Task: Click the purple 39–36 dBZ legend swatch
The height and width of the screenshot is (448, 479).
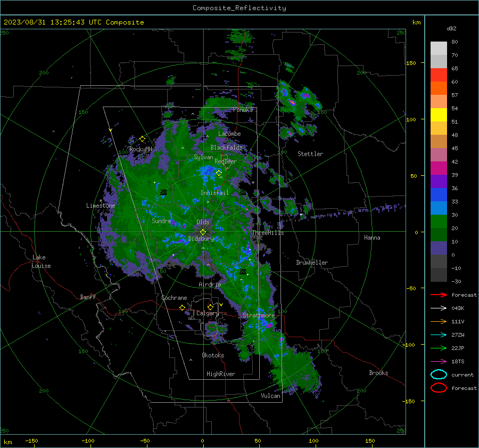Action: (x=439, y=181)
